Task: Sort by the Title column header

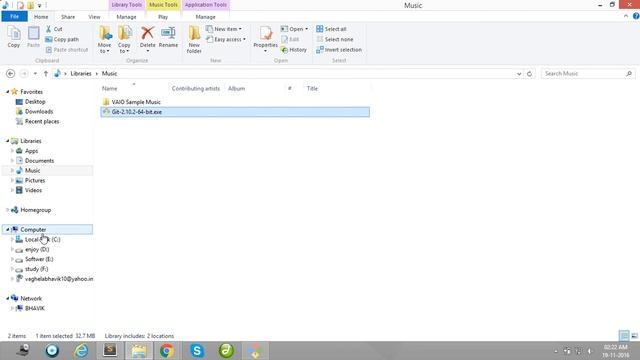Action: (x=312, y=88)
